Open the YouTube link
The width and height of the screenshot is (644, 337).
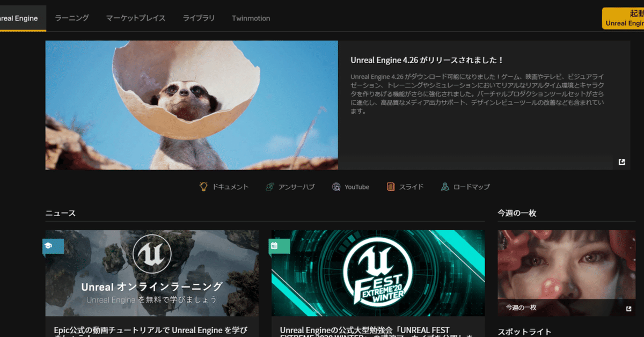pyautogui.click(x=357, y=187)
